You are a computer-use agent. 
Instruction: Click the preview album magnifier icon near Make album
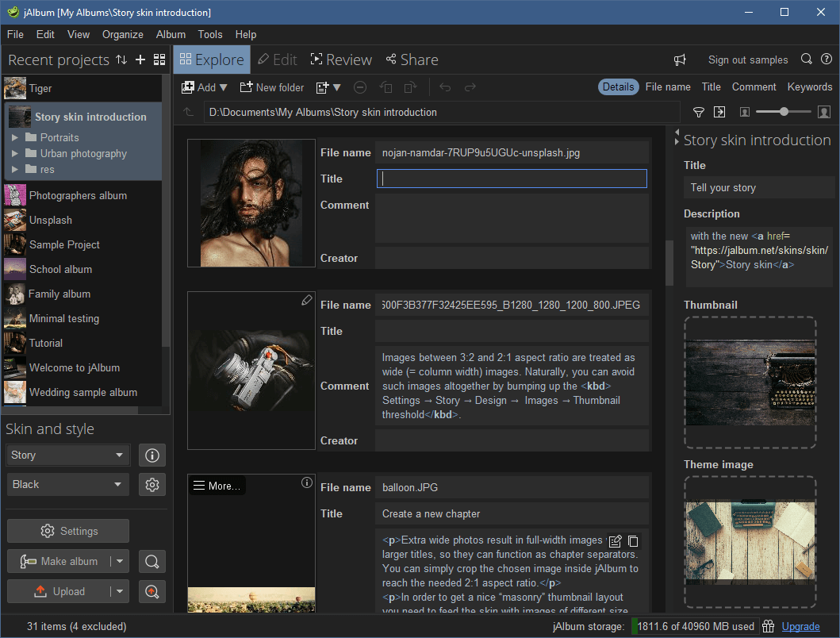tap(152, 561)
